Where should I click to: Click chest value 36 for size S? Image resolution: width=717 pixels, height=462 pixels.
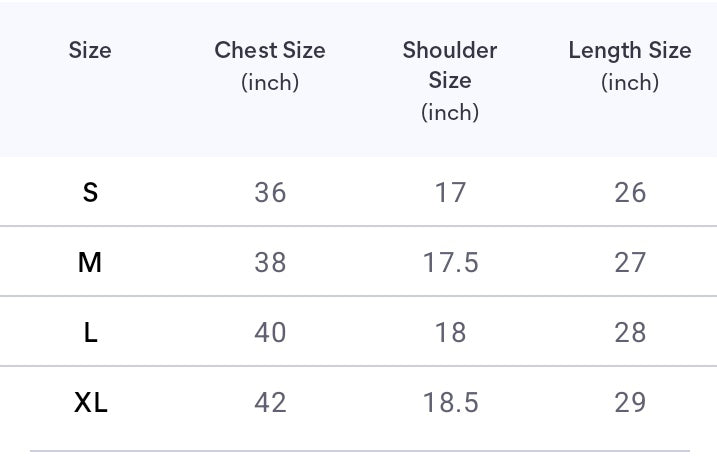tap(270, 192)
